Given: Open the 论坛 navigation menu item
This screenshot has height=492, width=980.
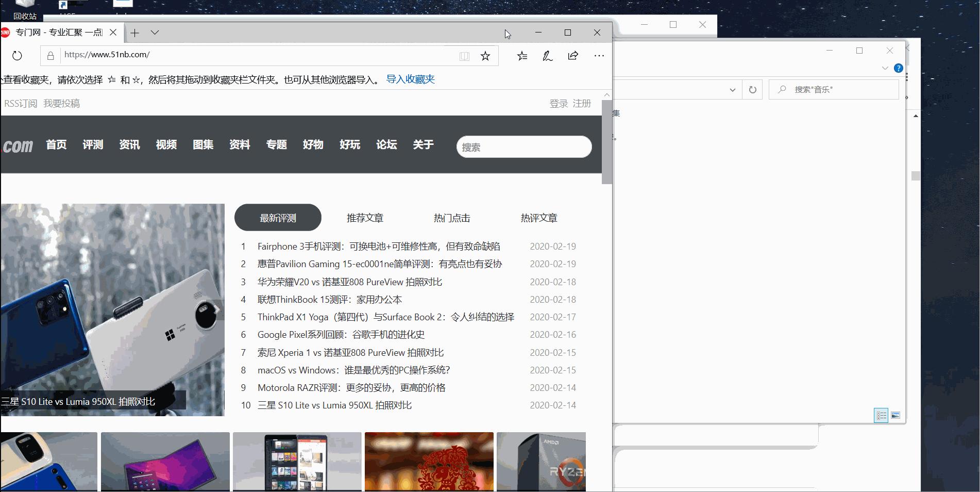Looking at the screenshot, I should (x=386, y=145).
